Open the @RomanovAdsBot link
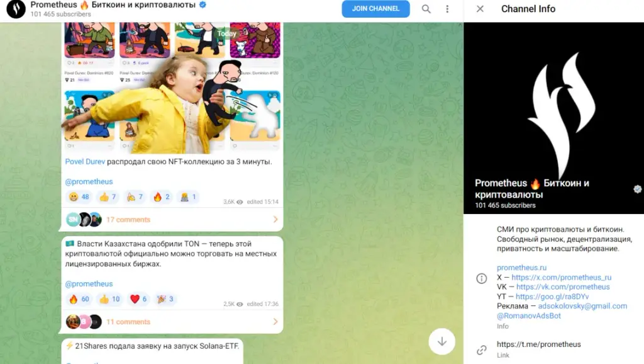Screen dimensions: 644x364 click(x=528, y=316)
